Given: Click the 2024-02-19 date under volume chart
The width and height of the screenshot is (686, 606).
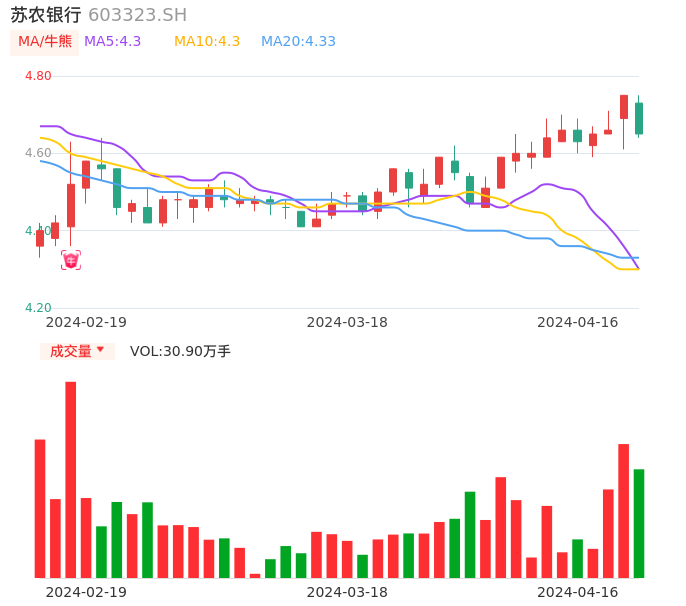Looking at the screenshot, I should [86, 592].
